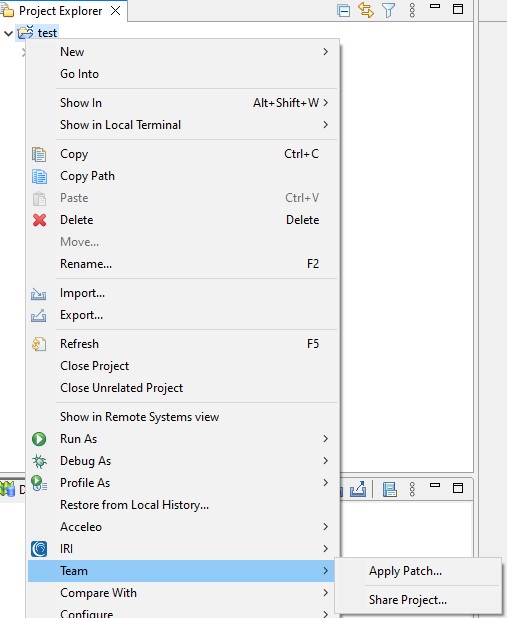The height and width of the screenshot is (618, 507).
Task: Click the lower-left panel tab icon
Action: coord(7,489)
